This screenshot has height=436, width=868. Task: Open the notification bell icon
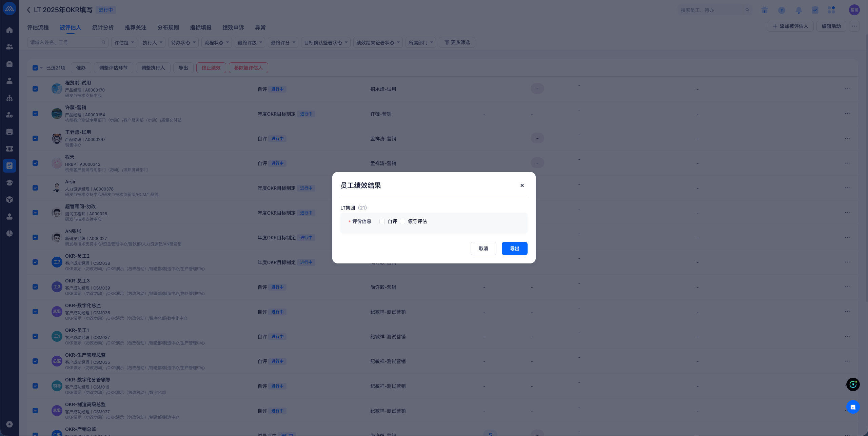[x=798, y=10]
